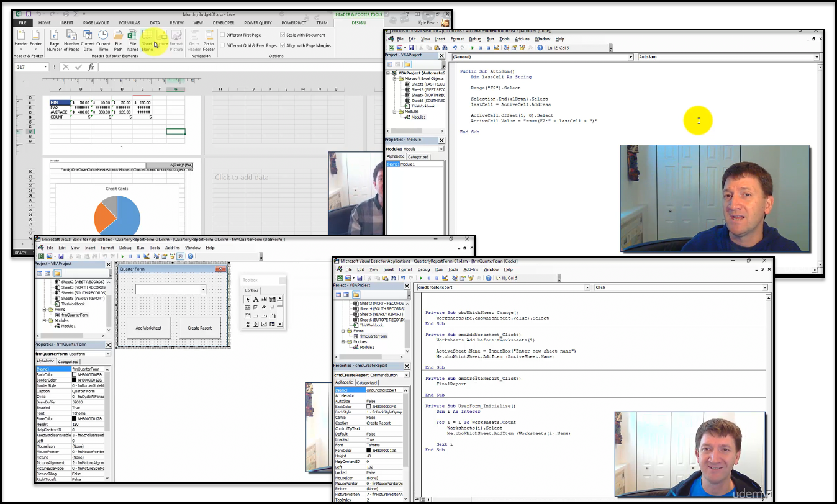
Task: Open combo box dropdown on Quarter Form
Action: click(x=203, y=290)
